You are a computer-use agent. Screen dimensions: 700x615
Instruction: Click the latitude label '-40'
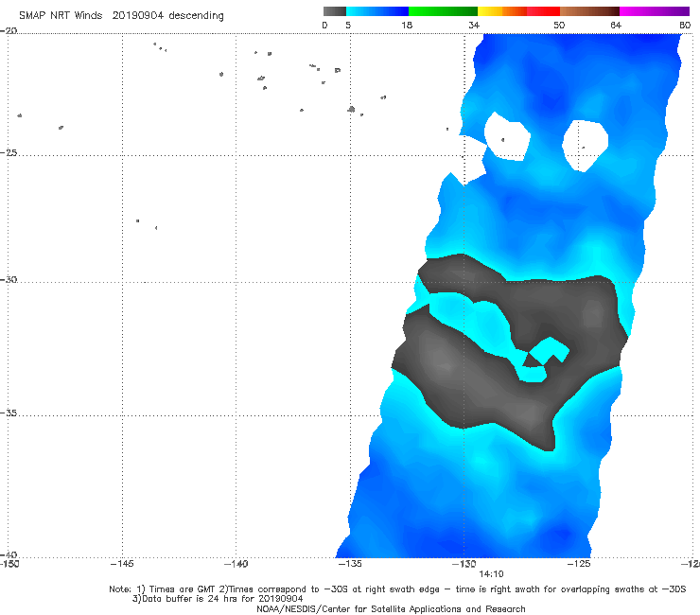[9, 554]
